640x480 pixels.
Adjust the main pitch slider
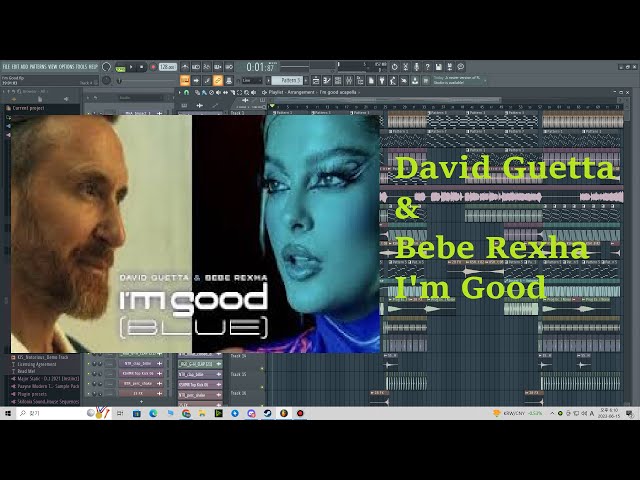106,80
